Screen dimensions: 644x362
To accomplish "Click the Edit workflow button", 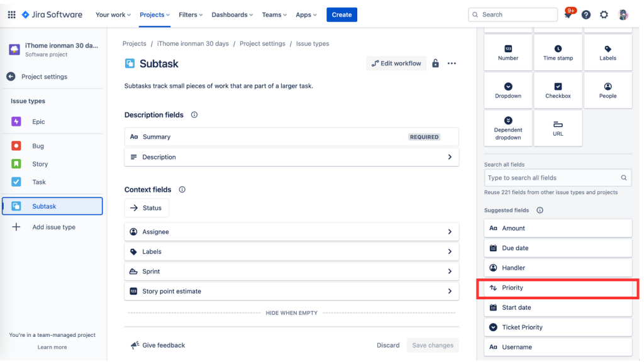I will [396, 63].
